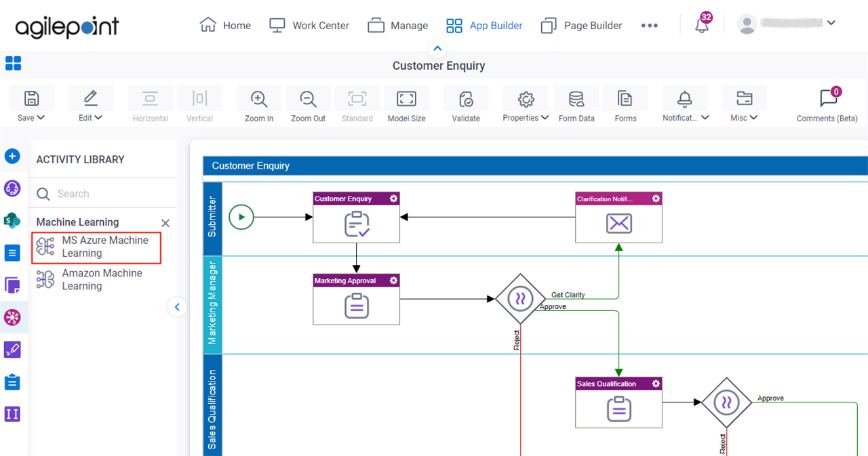Click the Marketing Manager decision diamond
This screenshot has height=456, width=868.
coord(520,299)
